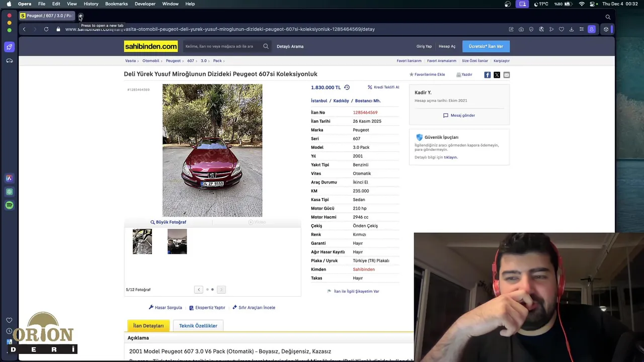Open Easy Setup sliders icon
This screenshot has height=362, width=644.
click(582, 29)
